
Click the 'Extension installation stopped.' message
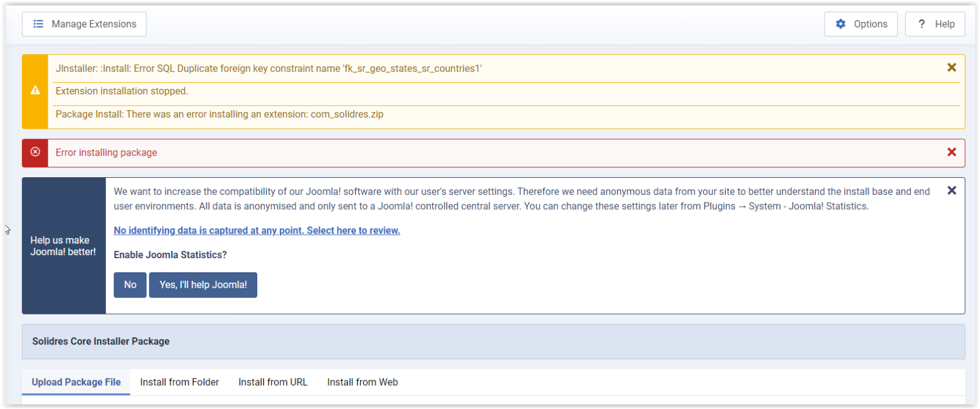(122, 91)
